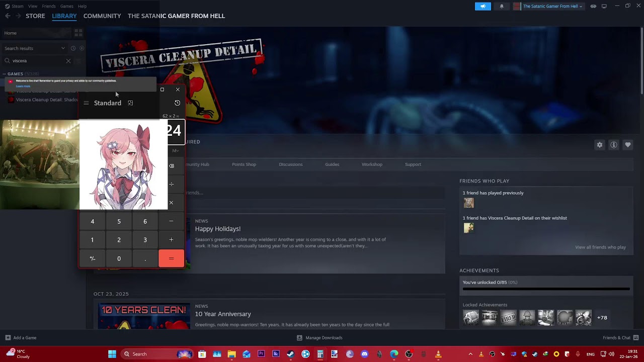
Task: Open Steam announcements megaphone button
Action: (482, 6)
